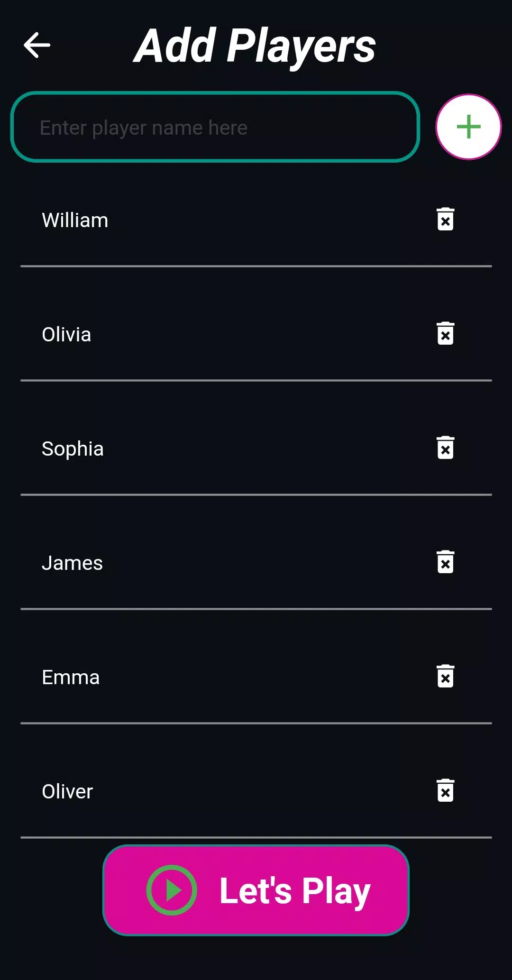Click the Add Players heading
512x980 pixels.
point(255,46)
